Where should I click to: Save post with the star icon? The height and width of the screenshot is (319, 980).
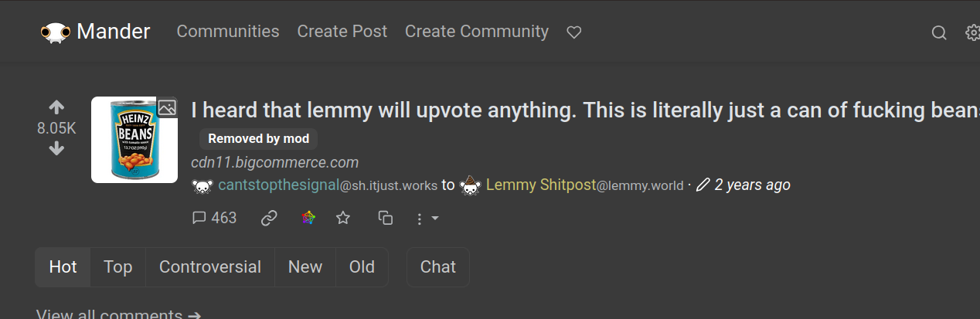(x=343, y=219)
